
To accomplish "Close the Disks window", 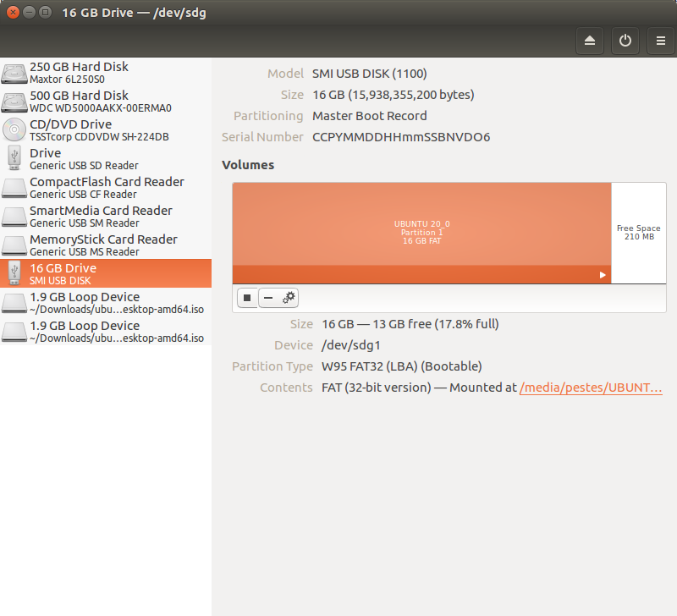I will 13,12.
